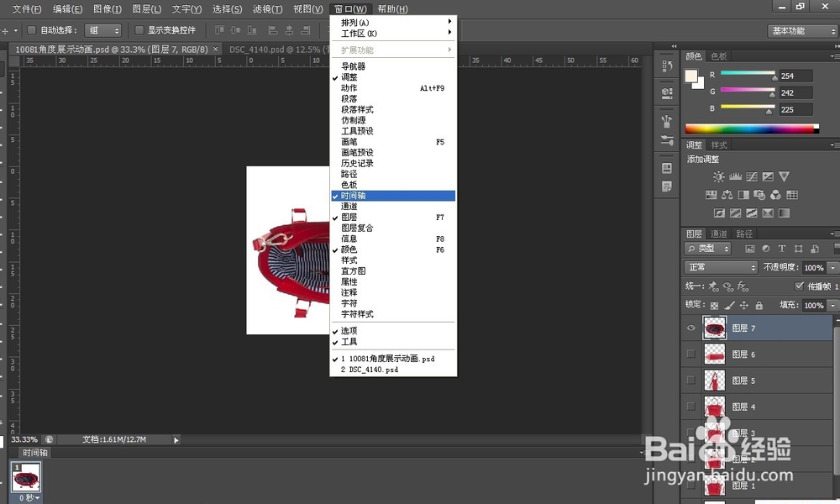Add a Photo Filter adjustment
The width and height of the screenshot is (840, 504).
tap(758, 194)
